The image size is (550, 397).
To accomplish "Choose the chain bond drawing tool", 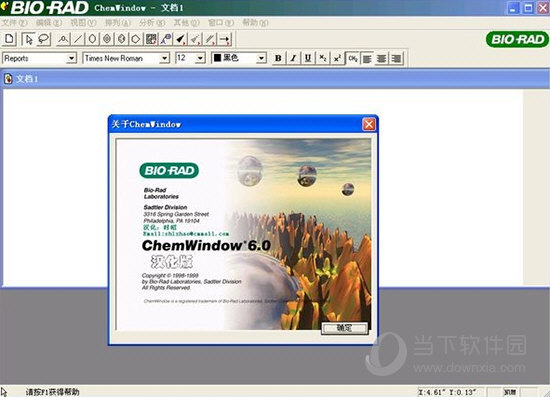I will pos(63,39).
